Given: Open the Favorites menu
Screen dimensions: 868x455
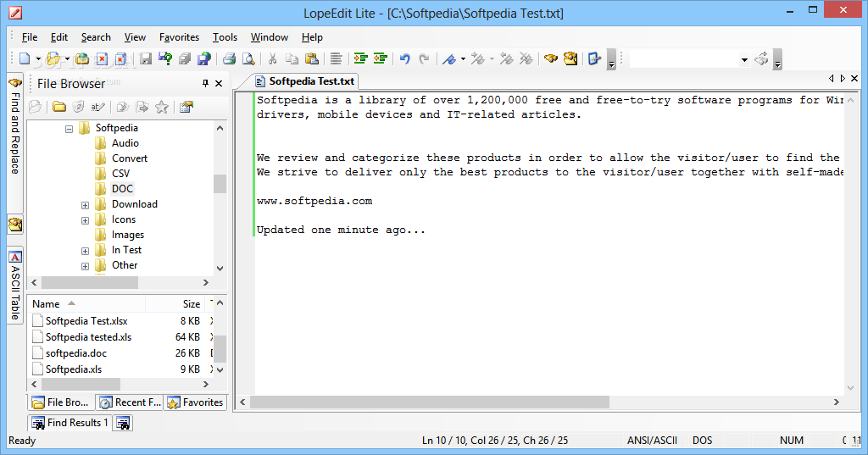Looking at the screenshot, I should (x=179, y=37).
